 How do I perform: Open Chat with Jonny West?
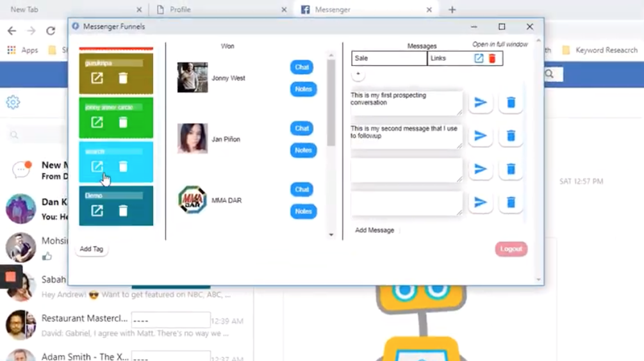301,67
